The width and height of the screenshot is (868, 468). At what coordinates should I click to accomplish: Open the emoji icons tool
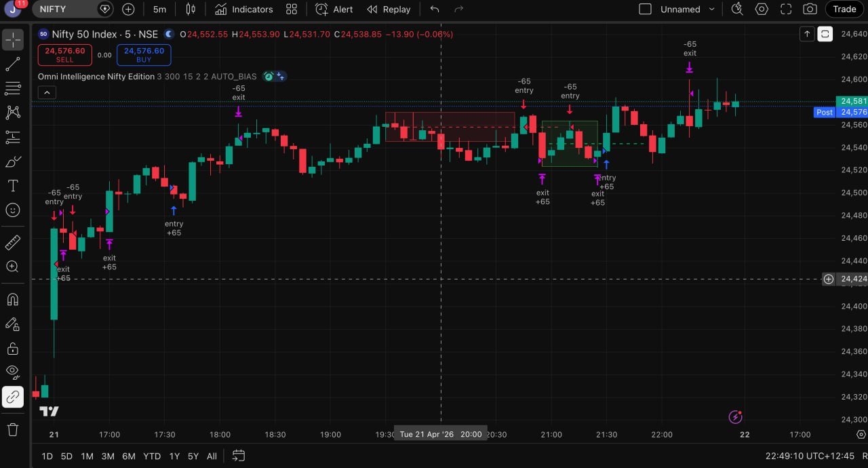click(x=13, y=210)
